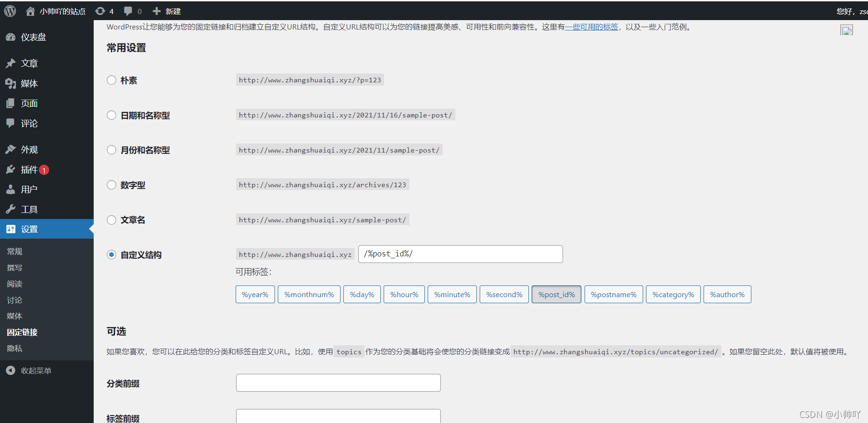Click the 标签前缀 input field
868x423 pixels.
(338, 416)
